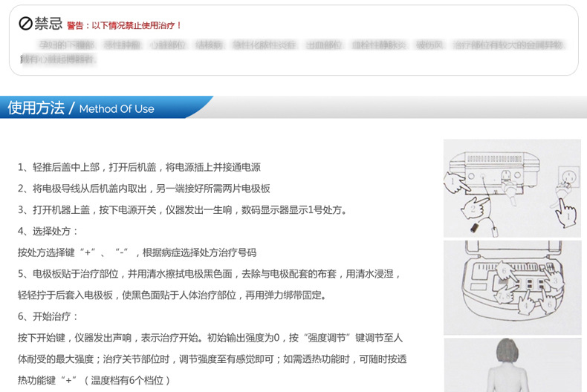Image resolution: width=587 pixels, height=392 pixels.
Task: Click the 禁忌 heading text
Action: click(x=48, y=24)
